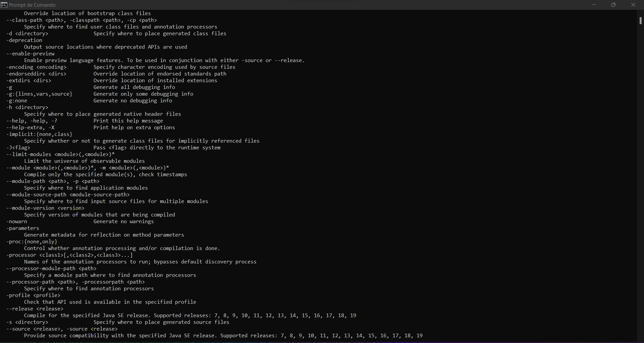
Task: Click the '-processor <class1>' option line
Action: [x=69, y=255]
